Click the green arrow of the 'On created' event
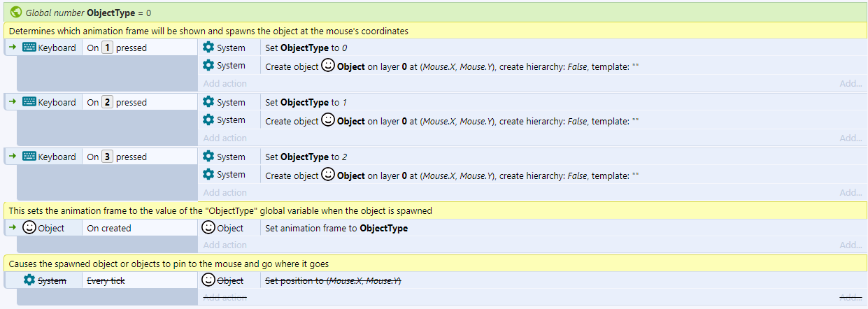Image resolution: width=868 pixels, height=309 pixels. 12,228
